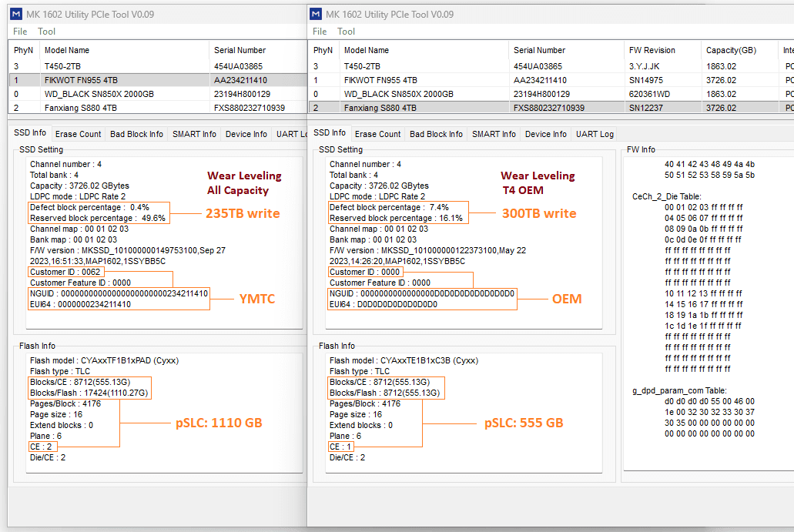794x532 pixels.
Task: Open File menu in right window
Action: [x=320, y=32]
